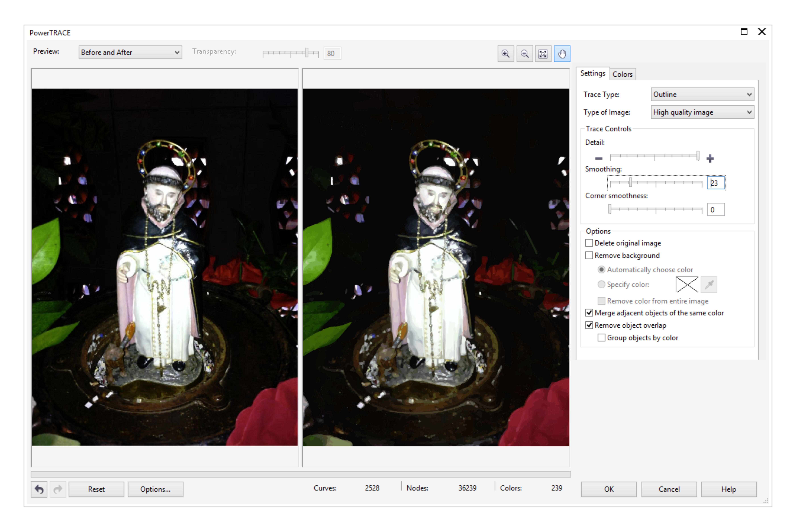This screenshot has height=532, width=802.
Task: Click the Transparency value field showing 80
Action: [332, 53]
